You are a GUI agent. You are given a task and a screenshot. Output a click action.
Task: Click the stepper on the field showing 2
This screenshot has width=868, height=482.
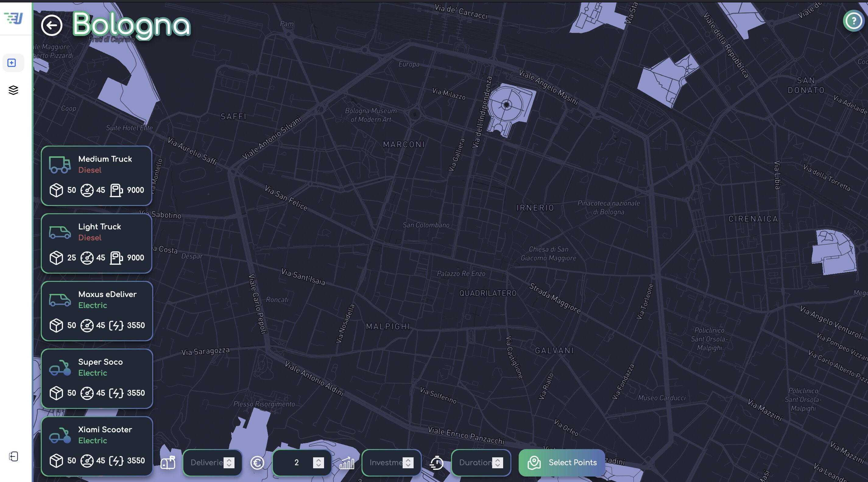tap(319, 463)
